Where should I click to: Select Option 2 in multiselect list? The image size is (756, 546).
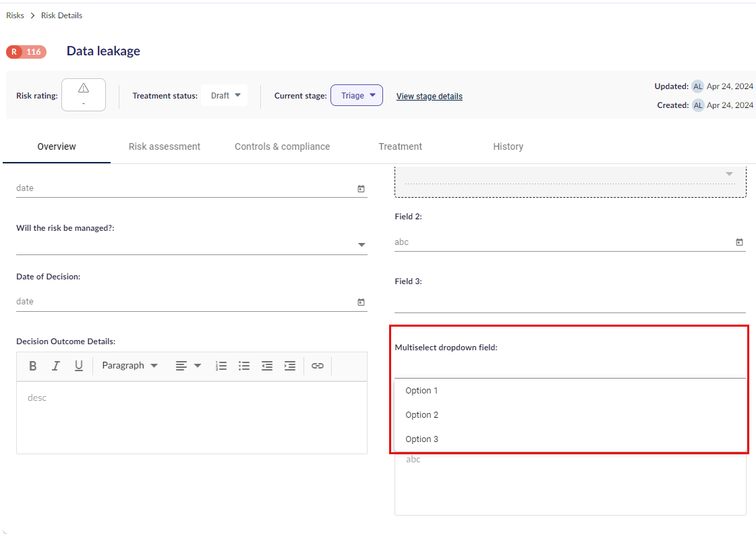[571, 415]
